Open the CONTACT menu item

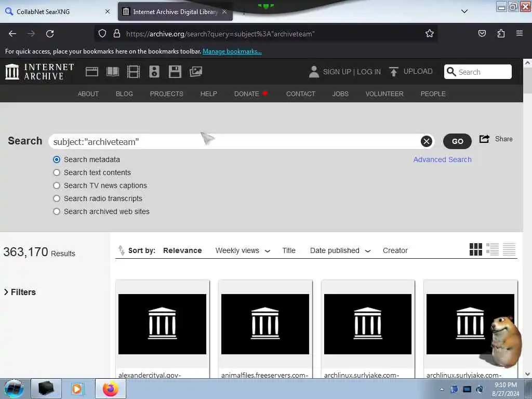click(x=301, y=94)
